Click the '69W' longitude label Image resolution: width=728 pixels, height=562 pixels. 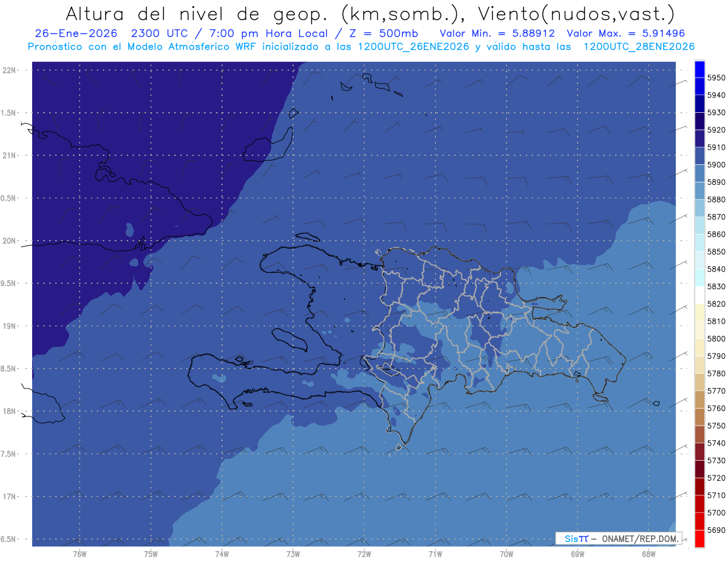click(578, 554)
